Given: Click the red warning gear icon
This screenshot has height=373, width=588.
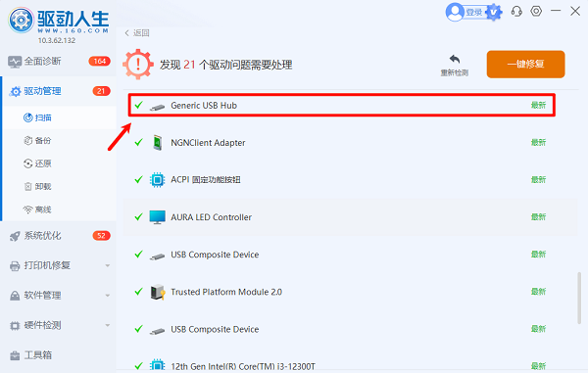Looking at the screenshot, I should coord(138,64).
